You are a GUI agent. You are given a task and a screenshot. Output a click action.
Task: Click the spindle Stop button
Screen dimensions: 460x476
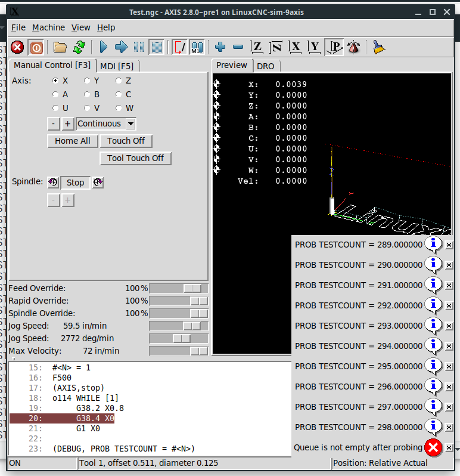(x=75, y=183)
